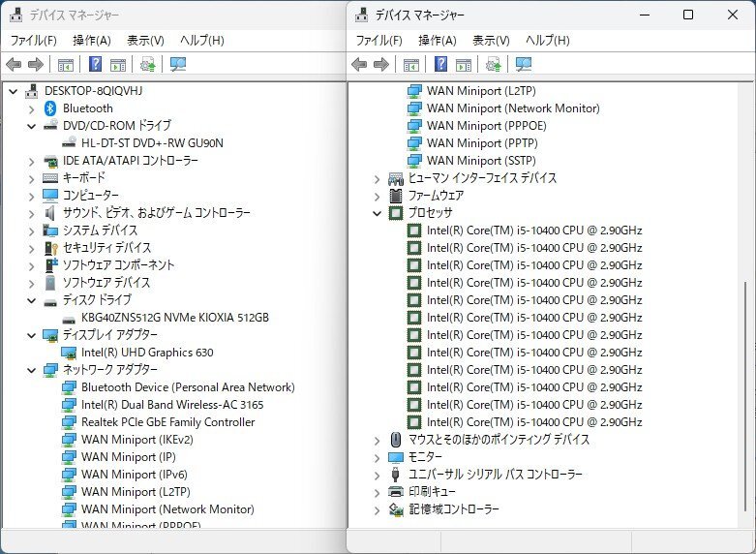This screenshot has width=756, height=554.
Task: Collapse the ディスク ドライブ node
Action: (31, 300)
